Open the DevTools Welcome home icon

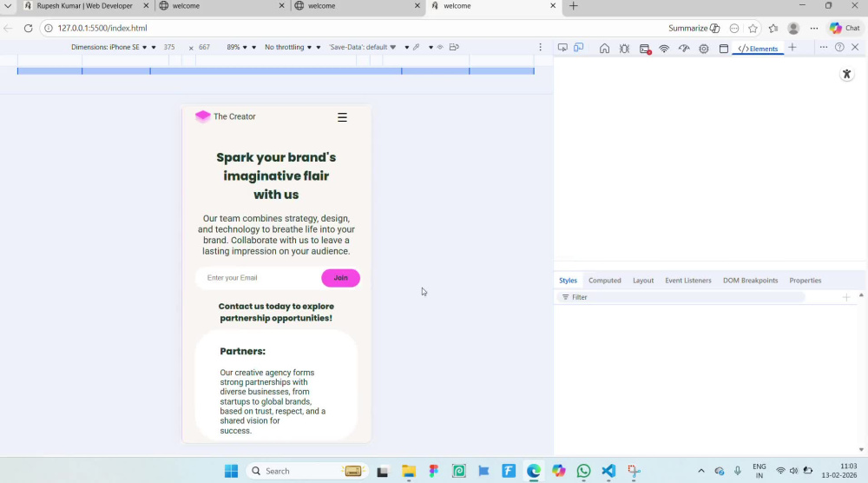point(604,49)
